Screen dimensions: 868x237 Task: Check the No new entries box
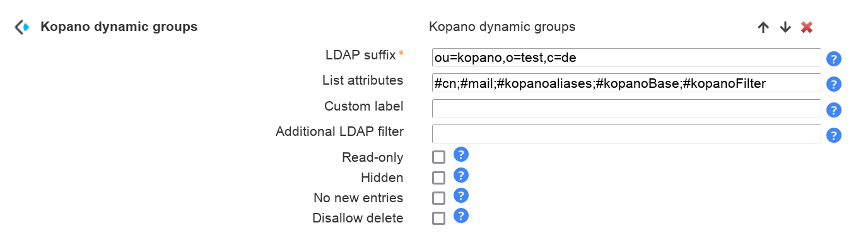coord(438,198)
